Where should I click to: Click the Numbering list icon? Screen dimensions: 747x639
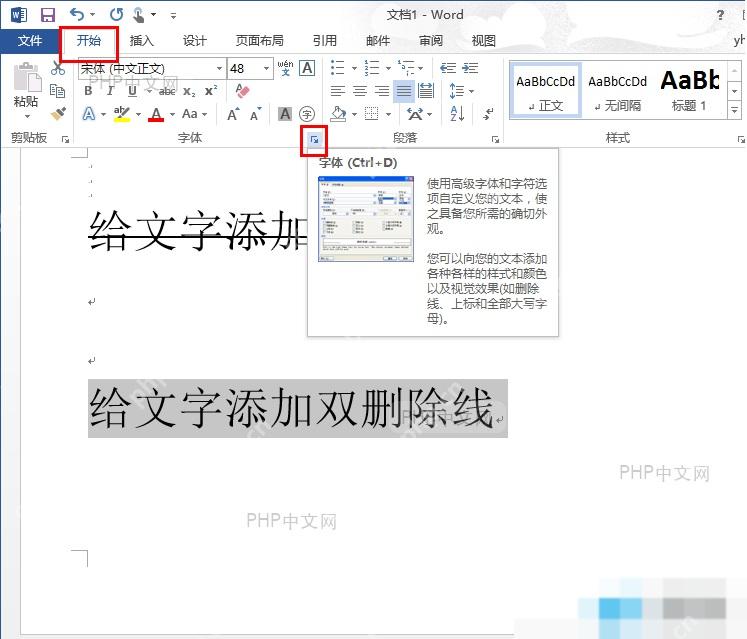372,68
